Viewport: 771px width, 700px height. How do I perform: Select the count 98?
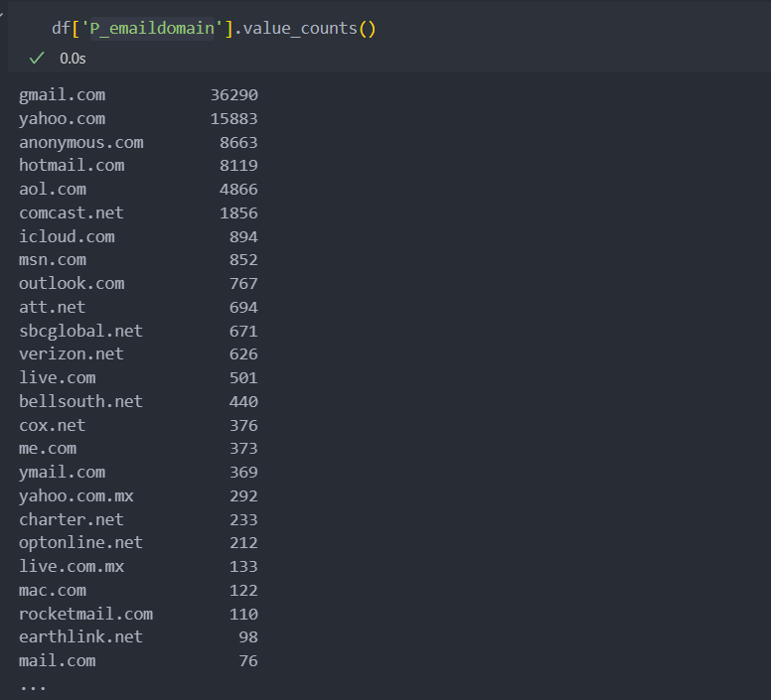[x=248, y=637]
